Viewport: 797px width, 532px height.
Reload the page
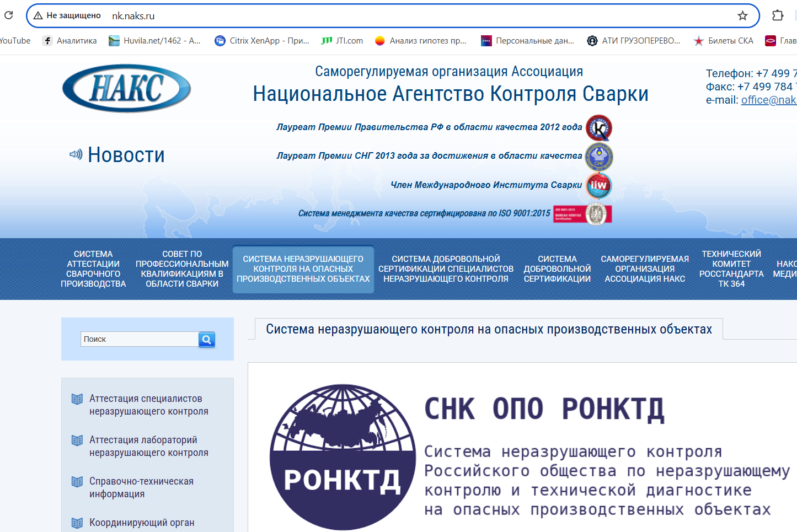(x=9, y=15)
